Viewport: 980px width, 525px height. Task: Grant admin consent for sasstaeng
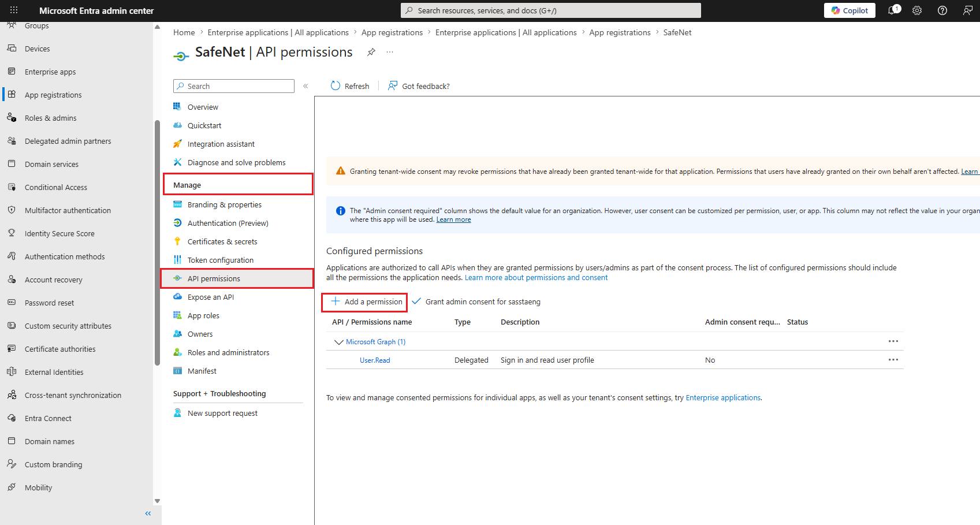476,302
